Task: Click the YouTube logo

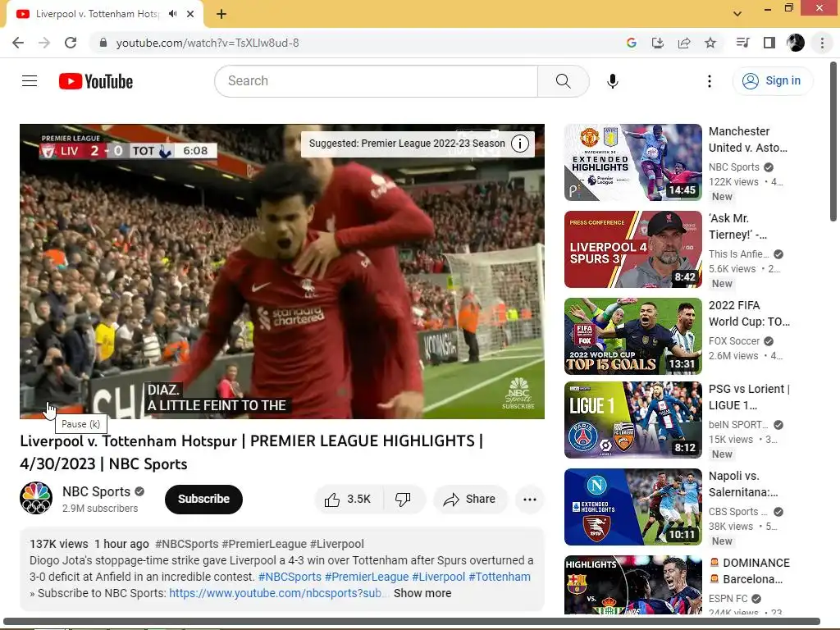Action: 96,81
